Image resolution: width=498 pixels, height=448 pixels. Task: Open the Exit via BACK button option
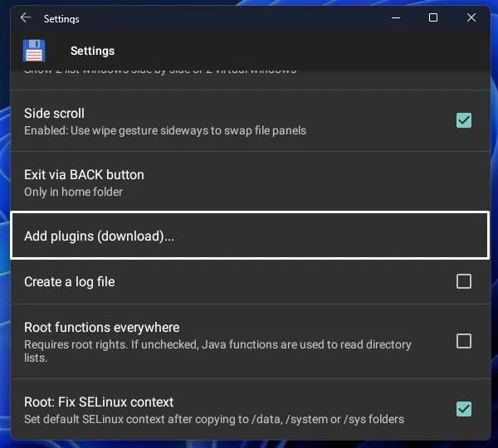click(x=250, y=183)
